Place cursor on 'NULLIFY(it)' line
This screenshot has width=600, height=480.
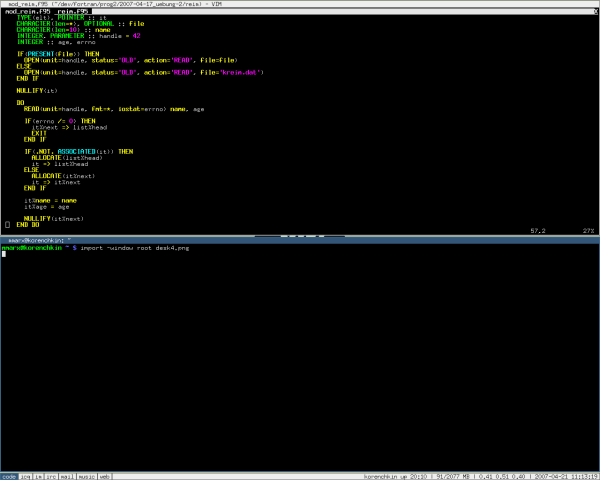click(37, 91)
